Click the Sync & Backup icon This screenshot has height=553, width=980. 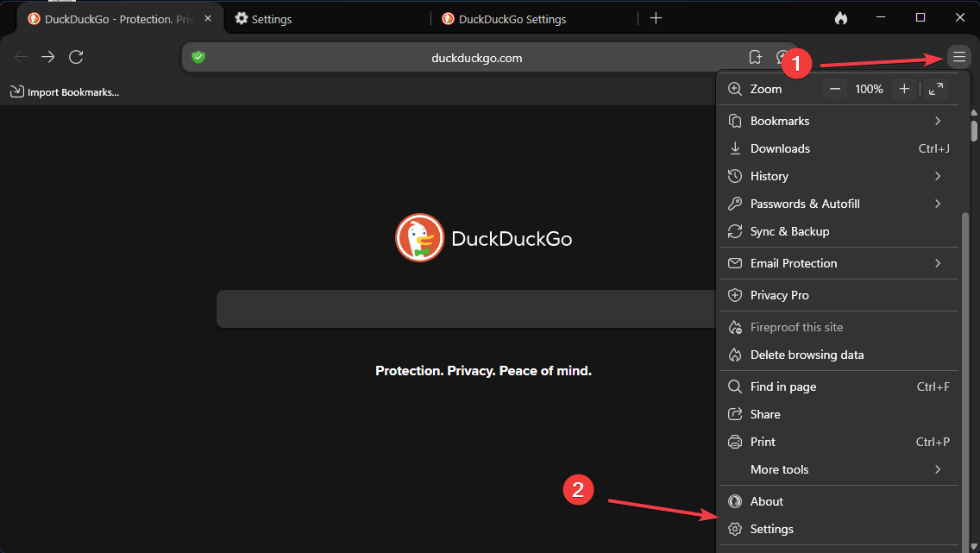click(735, 231)
